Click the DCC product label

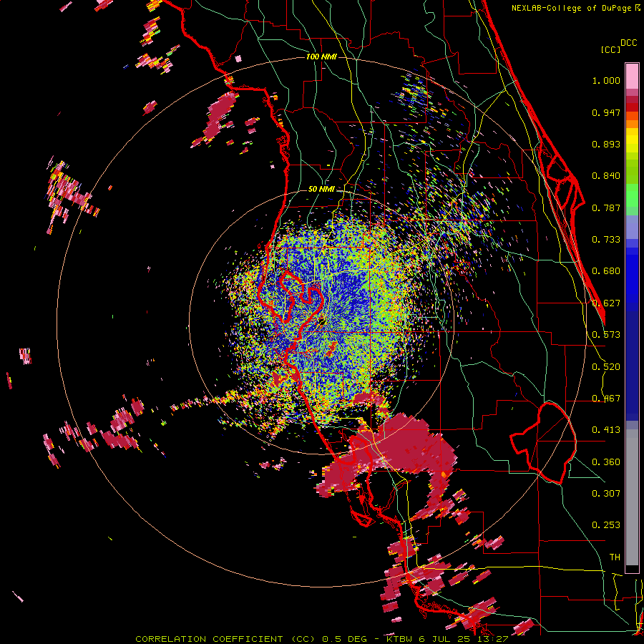[628, 43]
